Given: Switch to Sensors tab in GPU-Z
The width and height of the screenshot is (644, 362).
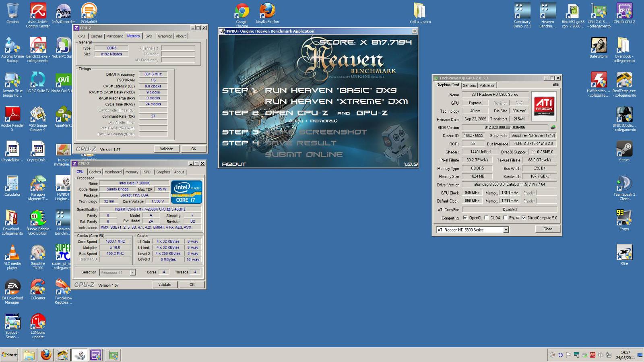Looking at the screenshot, I should coord(469,85).
